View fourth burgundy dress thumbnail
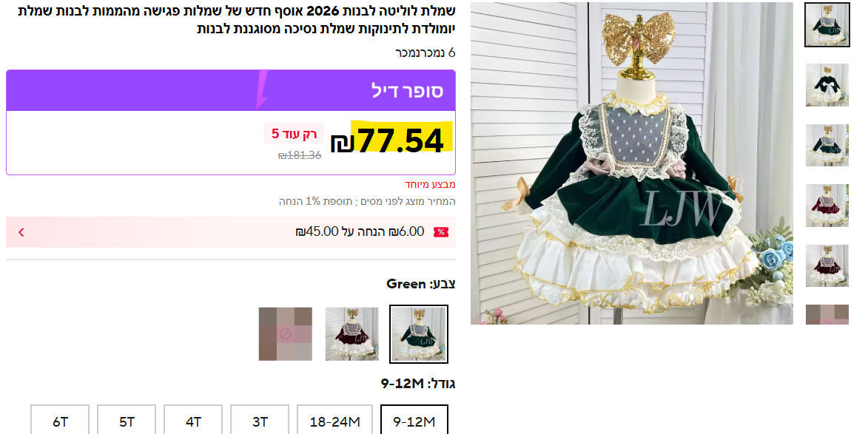868x434 pixels. pyautogui.click(x=827, y=205)
